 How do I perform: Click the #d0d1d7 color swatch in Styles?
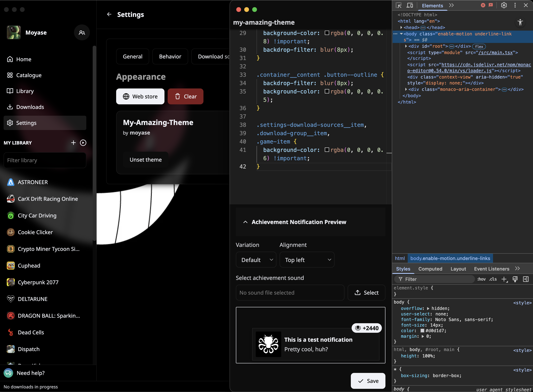point(422,331)
